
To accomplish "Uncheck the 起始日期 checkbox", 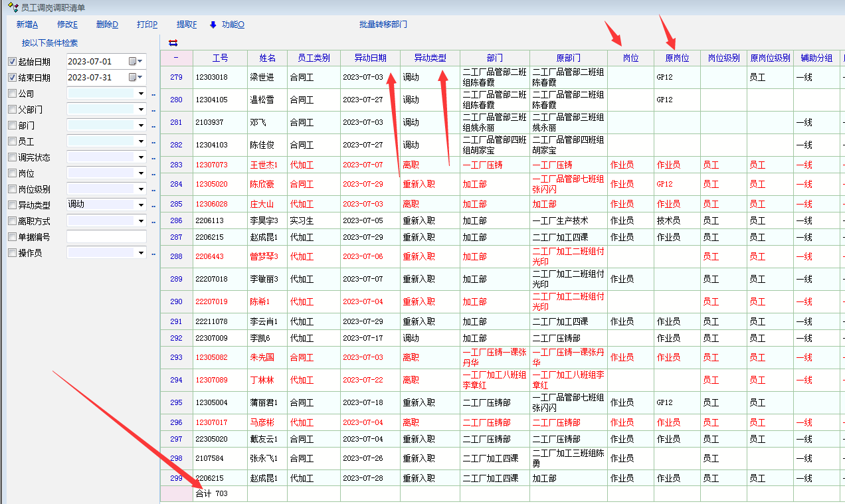I will (x=12, y=62).
